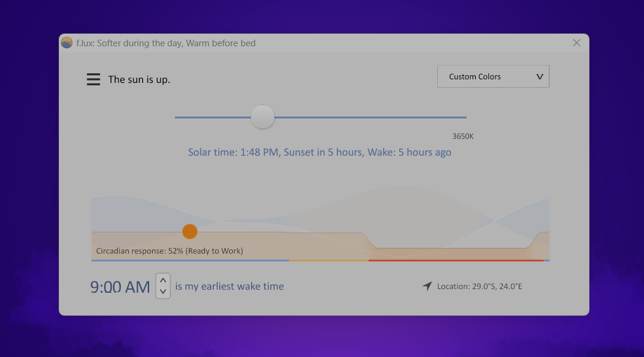Click the orange sun marker on graph
Image resolution: width=644 pixels, height=357 pixels.
tap(189, 231)
